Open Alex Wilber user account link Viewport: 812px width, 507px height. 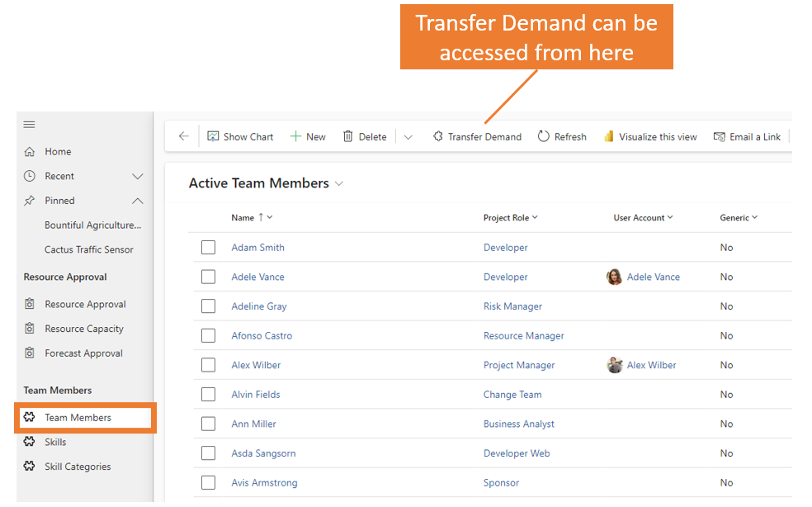point(651,365)
